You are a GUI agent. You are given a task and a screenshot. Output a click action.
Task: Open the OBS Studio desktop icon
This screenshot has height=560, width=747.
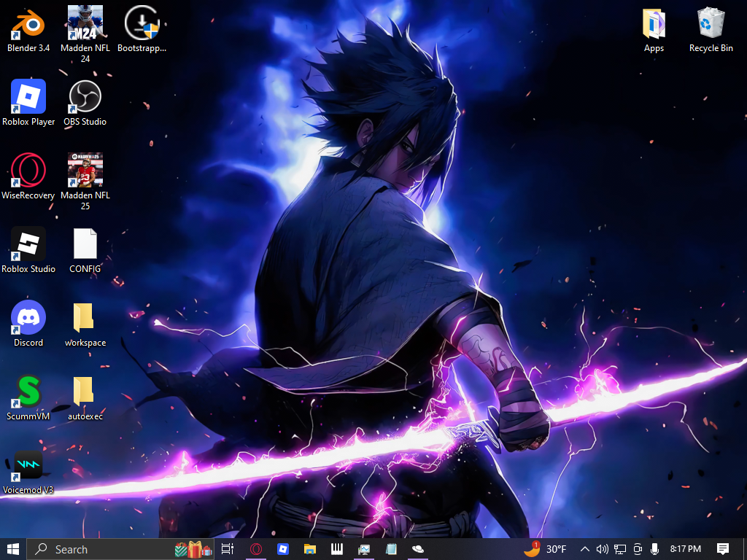85,103
